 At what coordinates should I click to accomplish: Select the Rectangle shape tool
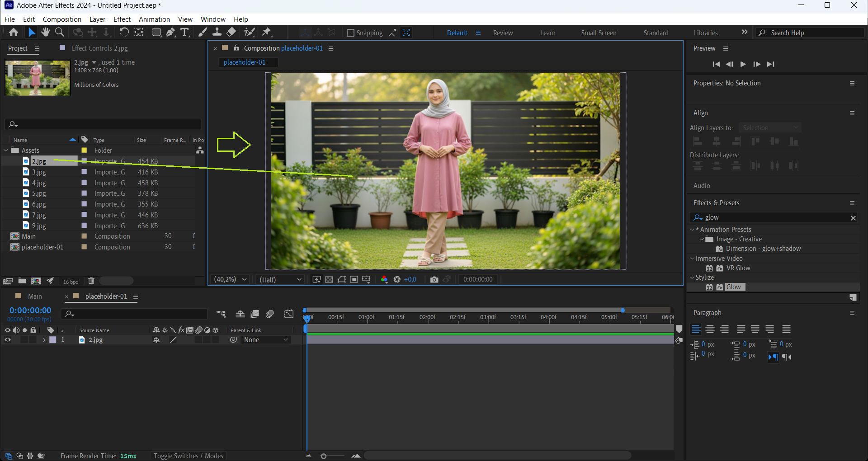point(156,32)
